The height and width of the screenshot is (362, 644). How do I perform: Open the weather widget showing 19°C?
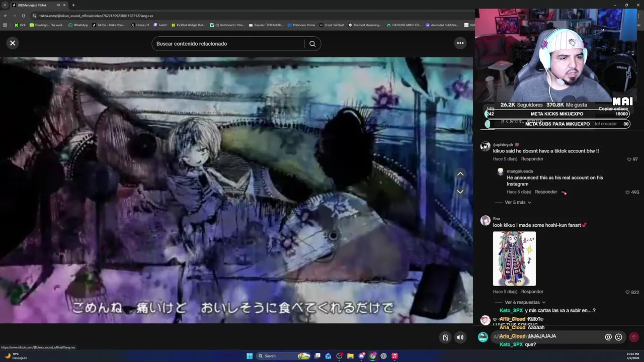(15, 356)
